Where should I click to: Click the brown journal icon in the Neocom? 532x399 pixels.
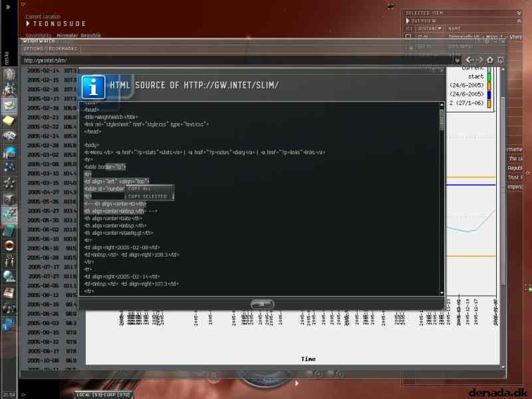[9, 292]
